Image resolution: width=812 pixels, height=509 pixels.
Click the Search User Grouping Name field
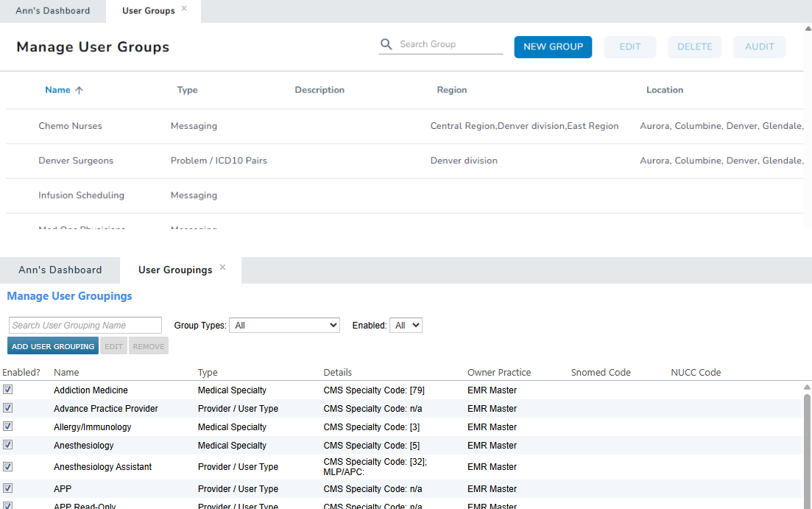pyautogui.click(x=85, y=325)
